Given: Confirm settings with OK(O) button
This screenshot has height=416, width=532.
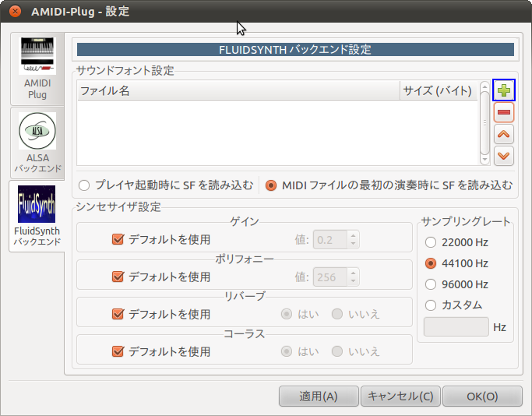Looking at the screenshot, I should click(482, 396).
